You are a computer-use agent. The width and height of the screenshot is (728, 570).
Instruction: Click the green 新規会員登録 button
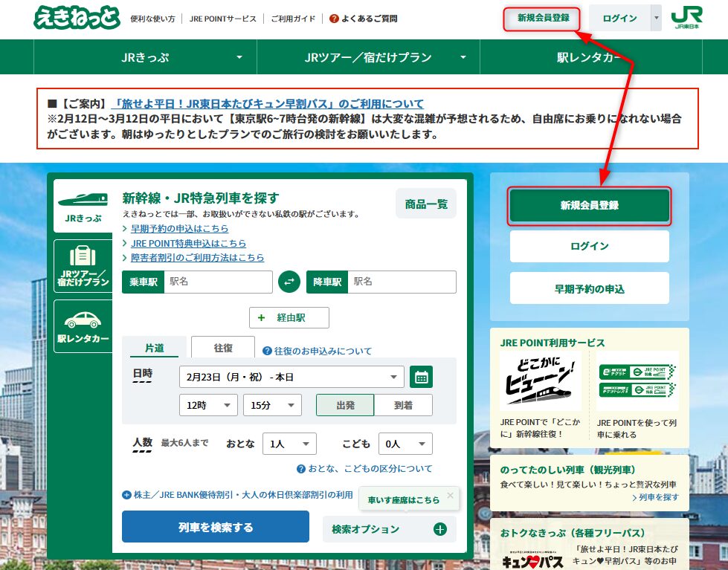(x=589, y=206)
